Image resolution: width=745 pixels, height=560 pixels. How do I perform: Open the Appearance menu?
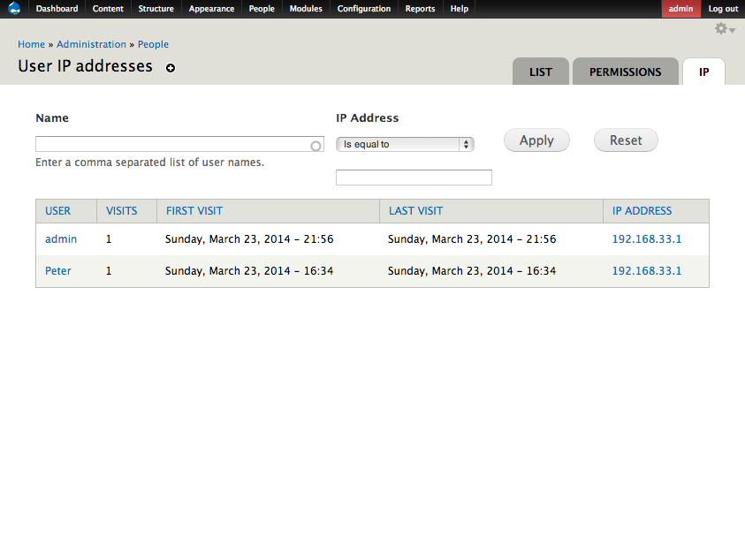click(x=211, y=9)
